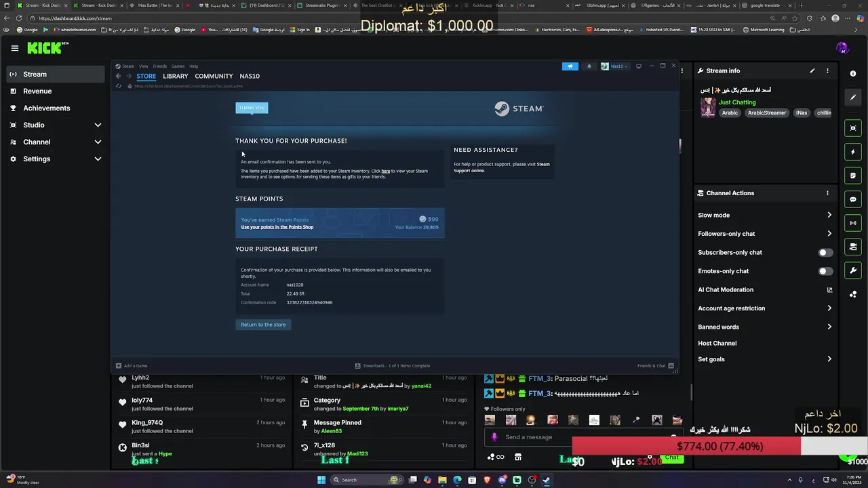Click Add a Game in Steam
868x488 pixels.
click(x=132, y=366)
